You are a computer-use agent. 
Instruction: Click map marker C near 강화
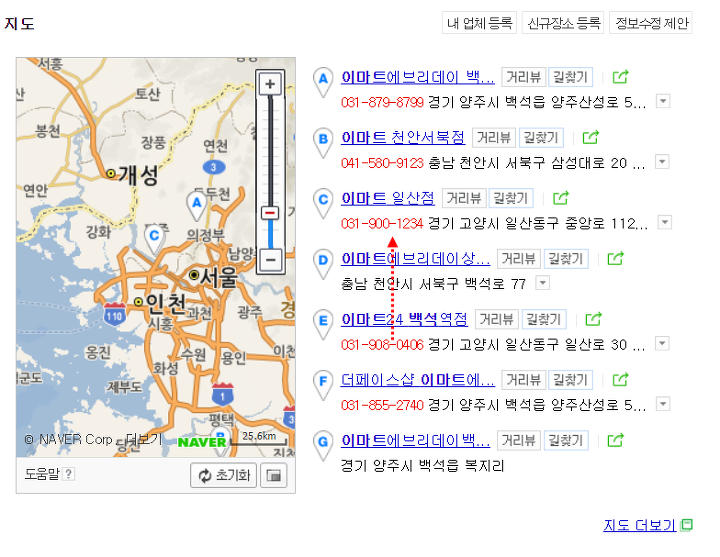154,239
